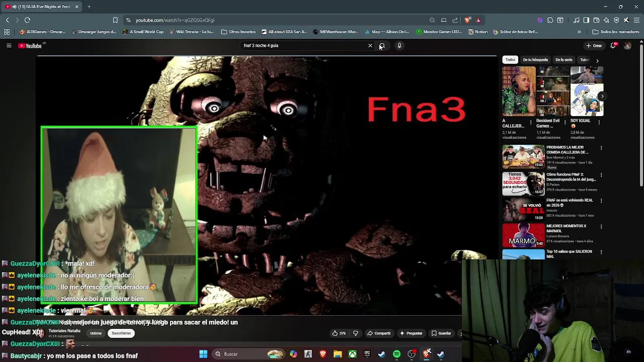Toggle the browser sidebar panel
644x362 pixels.
[586, 20]
